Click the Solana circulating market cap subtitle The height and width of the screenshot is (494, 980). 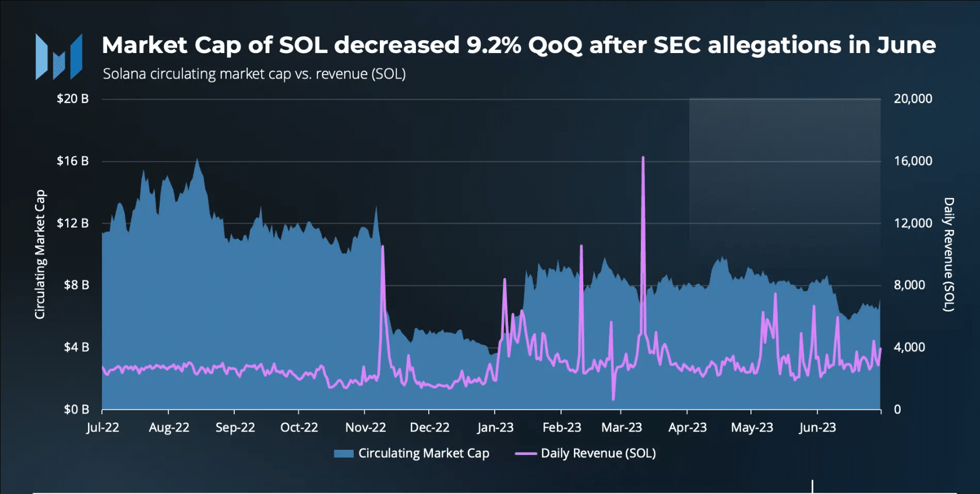click(x=254, y=74)
